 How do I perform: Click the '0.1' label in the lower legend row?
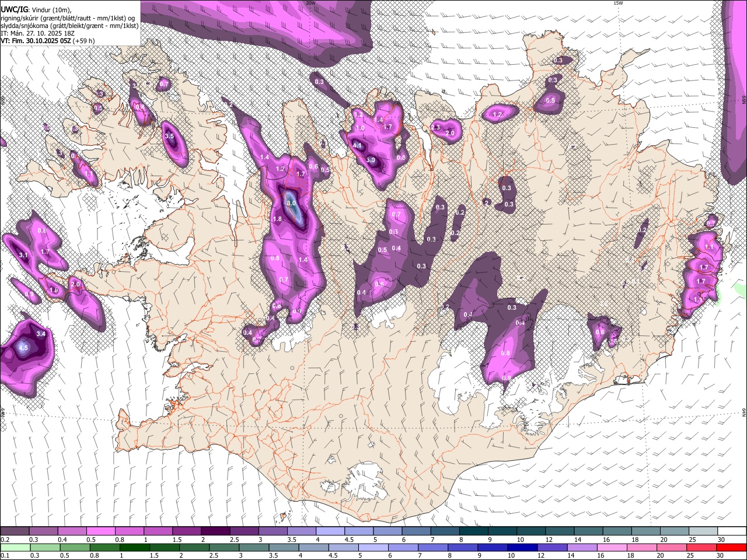4,555
